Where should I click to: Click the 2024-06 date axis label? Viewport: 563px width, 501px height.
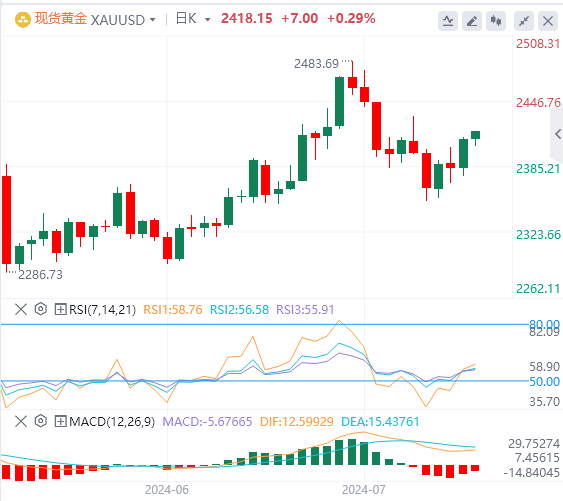pyautogui.click(x=167, y=490)
